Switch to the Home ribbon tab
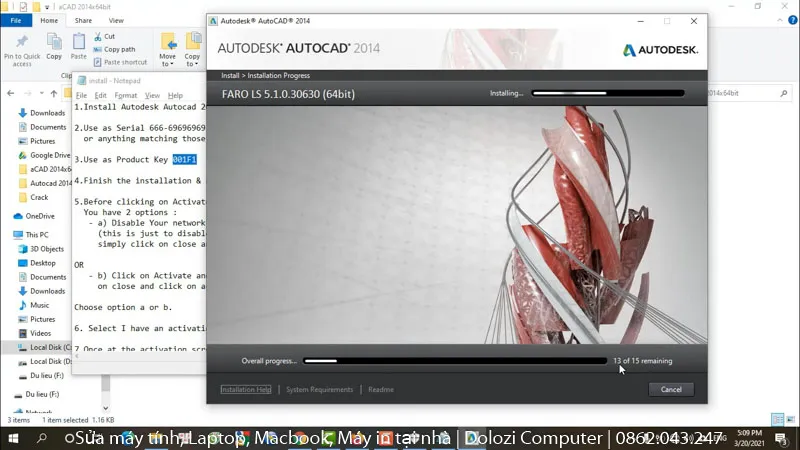Image resolution: width=800 pixels, height=450 pixels. 49,20
